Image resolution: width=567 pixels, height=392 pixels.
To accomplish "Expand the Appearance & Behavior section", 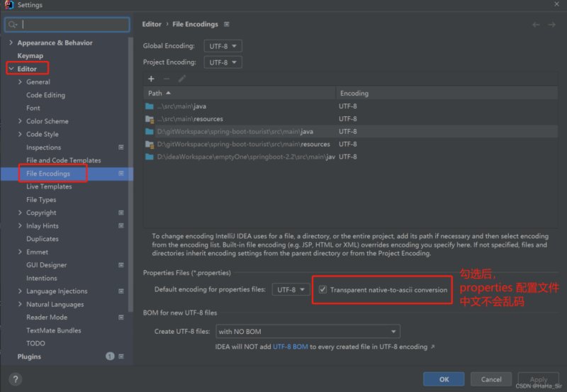I will click(11, 43).
